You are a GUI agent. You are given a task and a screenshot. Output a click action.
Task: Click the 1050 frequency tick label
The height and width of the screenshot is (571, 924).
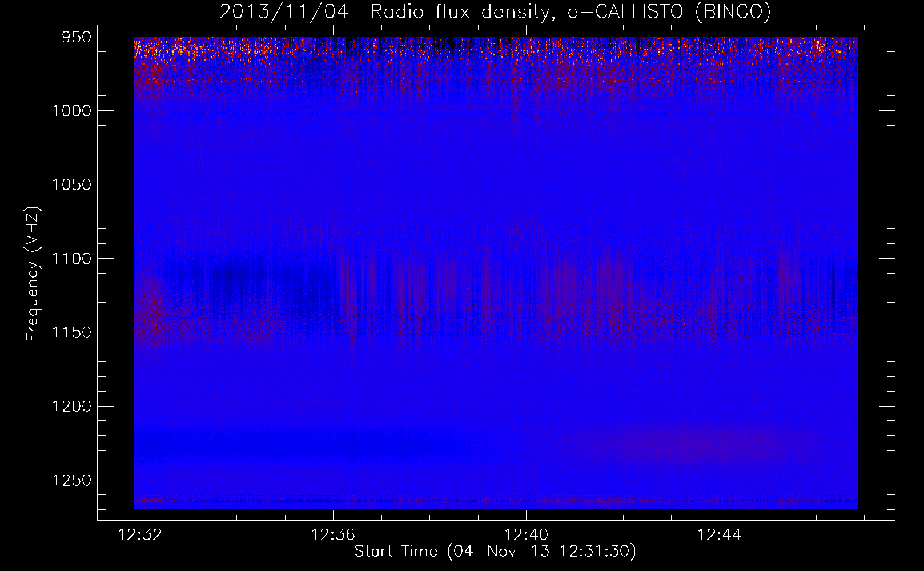(72, 184)
